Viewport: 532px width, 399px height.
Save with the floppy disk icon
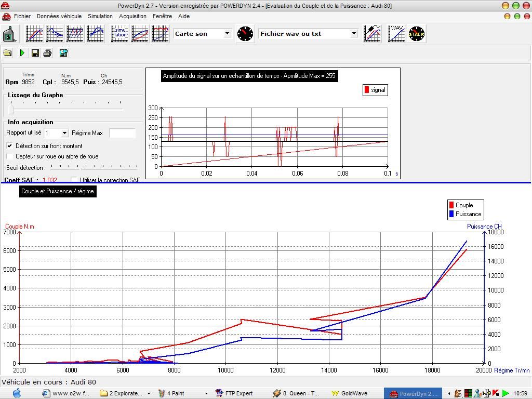[x=35, y=53]
